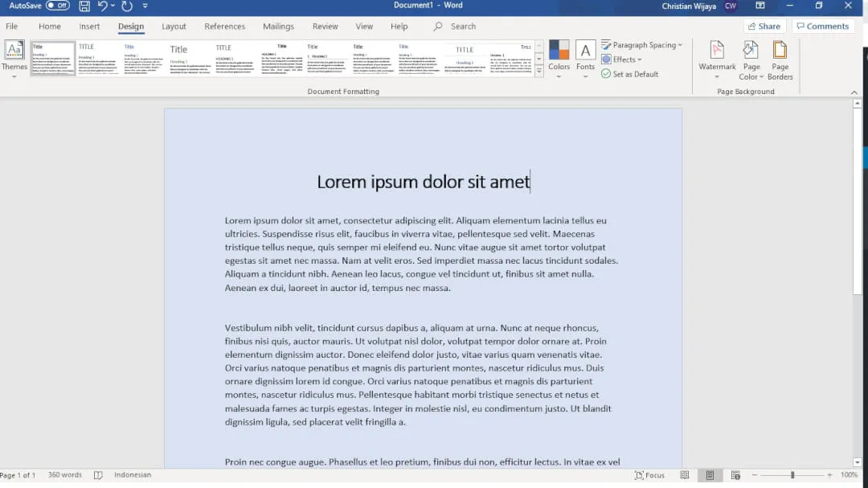
Task: Switch to Web Layout view
Action: [x=735, y=474]
